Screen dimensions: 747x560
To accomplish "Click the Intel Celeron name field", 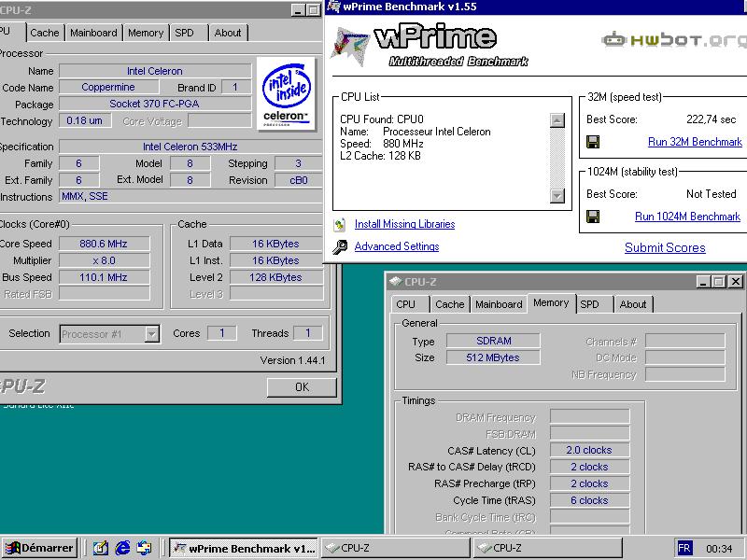I will (x=155, y=71).
